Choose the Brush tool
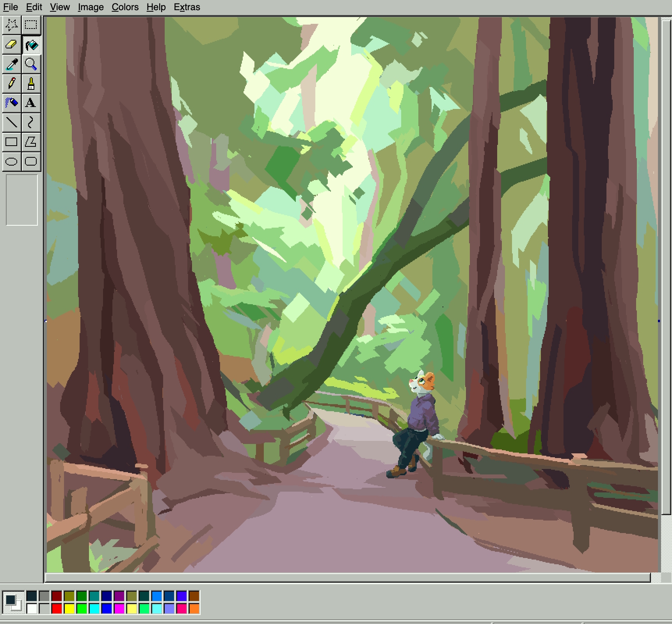 coord(31,84)
